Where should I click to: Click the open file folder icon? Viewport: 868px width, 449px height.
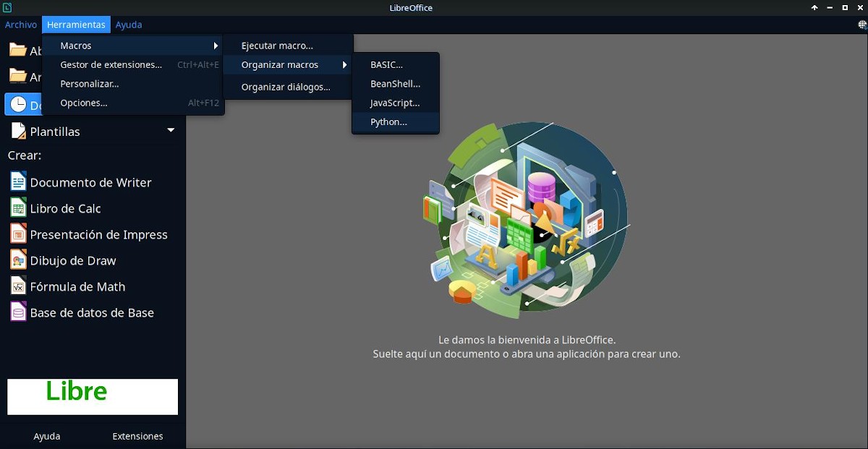pos(17,50)
